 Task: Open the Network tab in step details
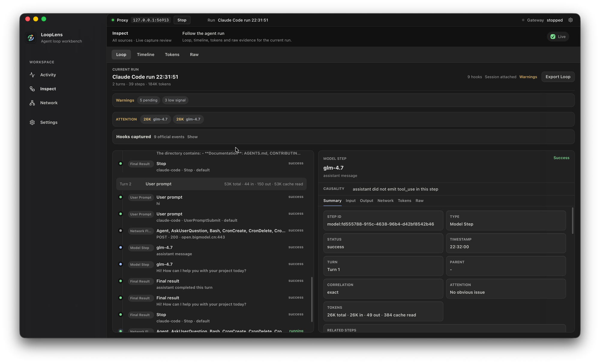(x=385, y=201)
